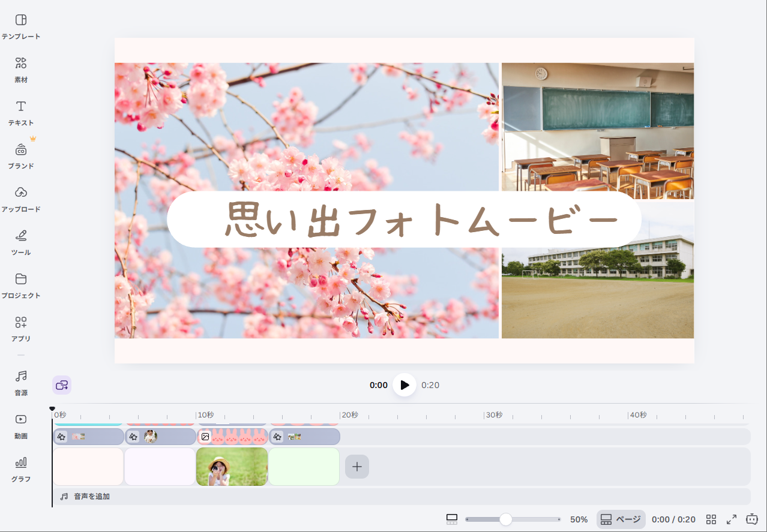Open the テキスト (Text) panel
The height and width of the screenshot is (532, 767).
click(21, 113)
